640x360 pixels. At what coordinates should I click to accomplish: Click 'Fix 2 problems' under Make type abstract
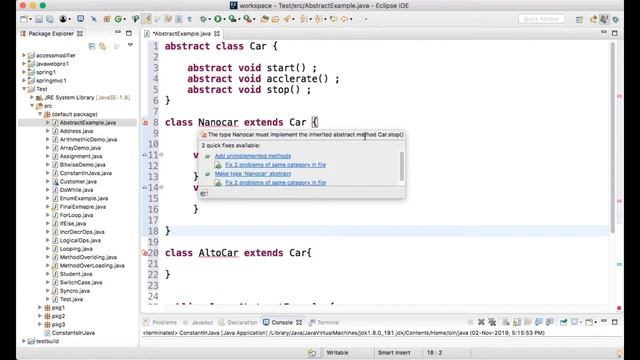coord(276,183)
